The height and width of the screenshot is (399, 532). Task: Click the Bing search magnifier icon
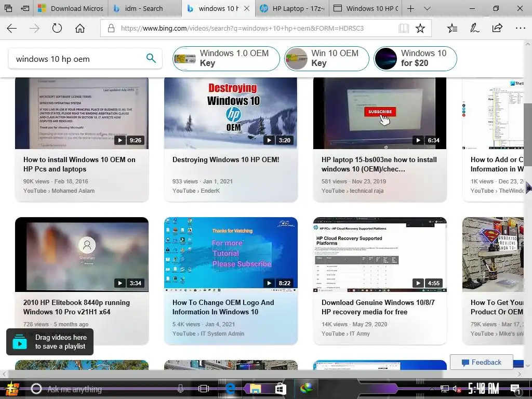point(151,58)
